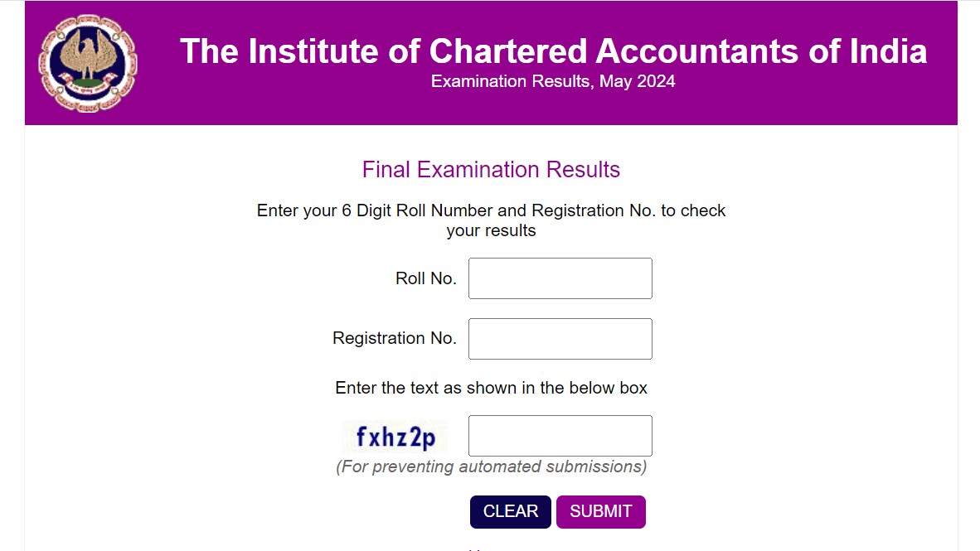Click 'your results' on the instruction's second line
Viewport: 980px width, 551px height.
[491, 231]
